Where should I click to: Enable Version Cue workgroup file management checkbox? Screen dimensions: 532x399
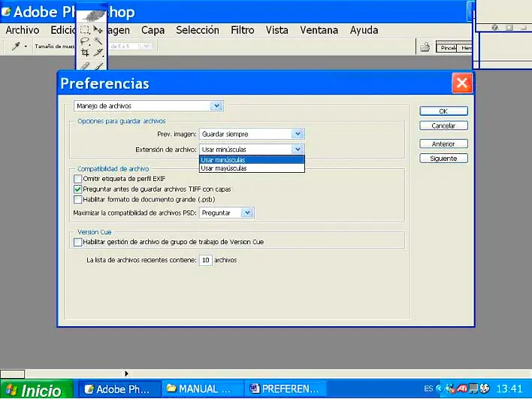coord(77,242)
